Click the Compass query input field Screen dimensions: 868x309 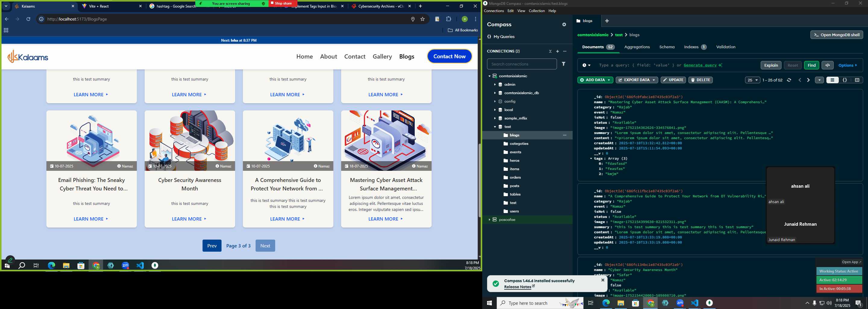tap(677, 65)
